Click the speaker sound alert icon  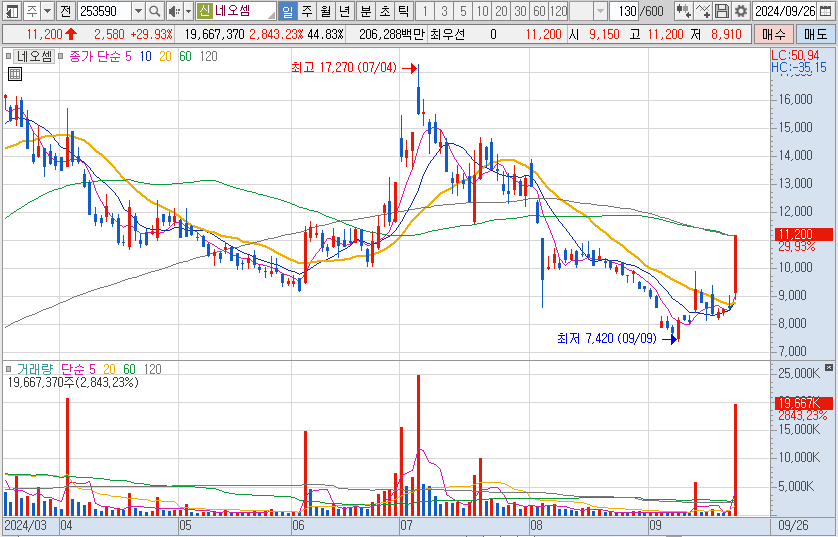174,11
